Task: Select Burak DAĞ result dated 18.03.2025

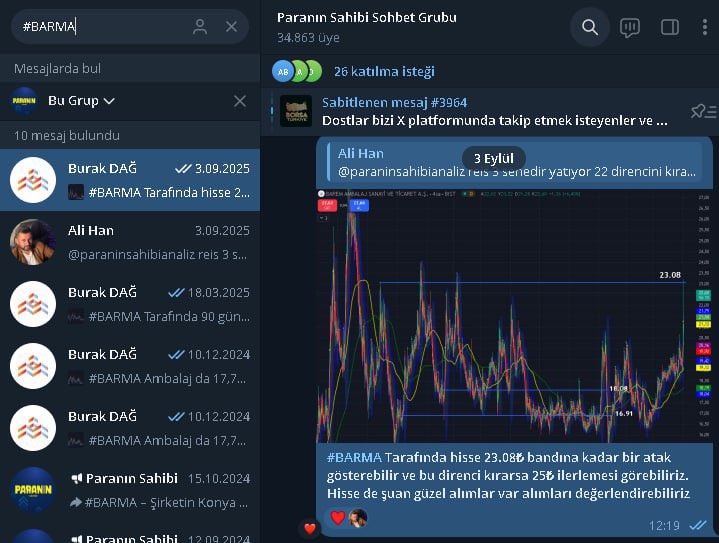Action: pyautogui.click(x=130, y=304)
